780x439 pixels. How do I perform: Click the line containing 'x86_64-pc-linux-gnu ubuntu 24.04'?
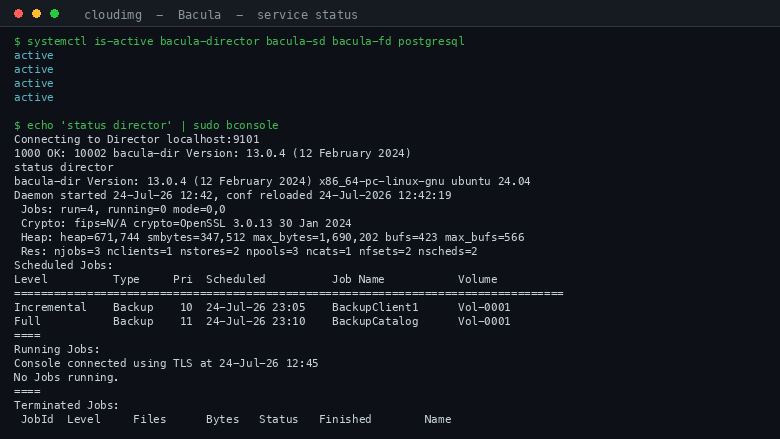272,181
